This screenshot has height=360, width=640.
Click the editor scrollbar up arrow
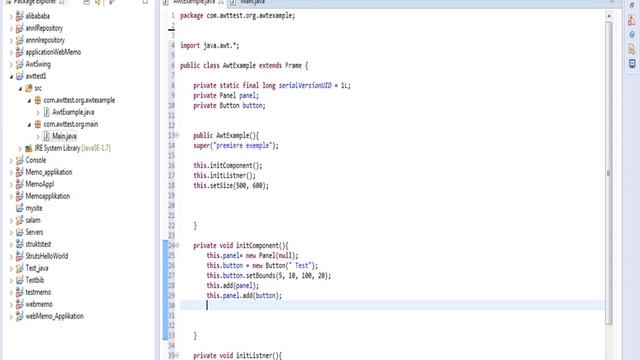pos(609,16)
